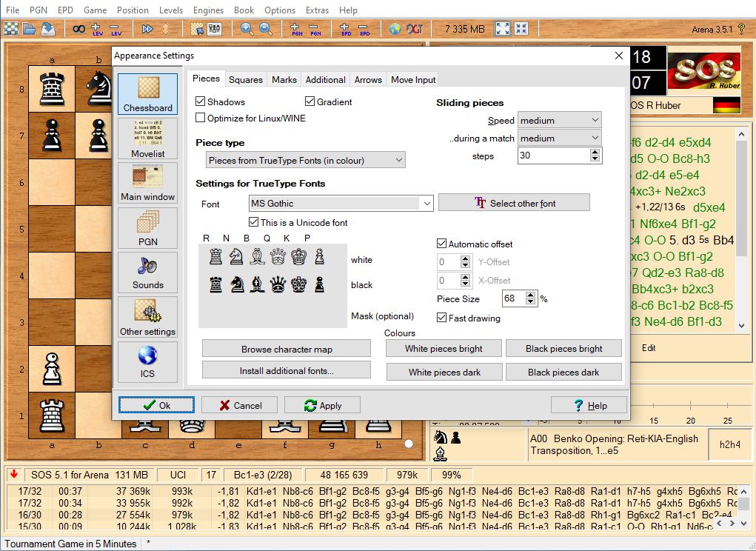Viewport: 756px width, 551px height.
Task: Click the minus LEV level icon
Action: tap(116, 29)
